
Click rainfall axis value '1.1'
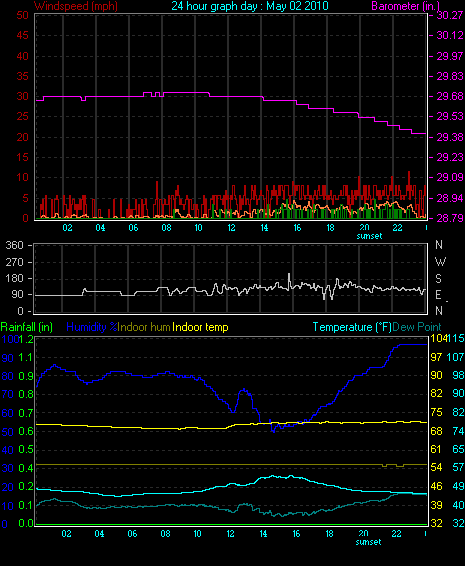26,358
